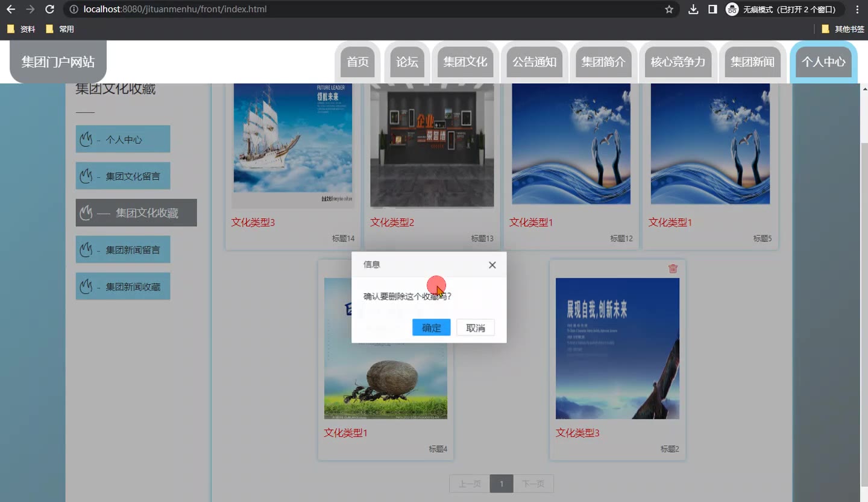Open the 集团新闻 nav tab
Viewport: 868px width, 502px height.
[752, 62]
